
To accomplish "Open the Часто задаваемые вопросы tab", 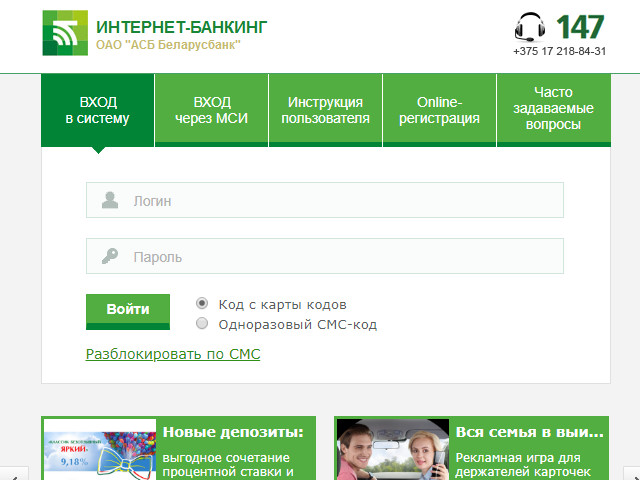I will (x=553, y=110).
